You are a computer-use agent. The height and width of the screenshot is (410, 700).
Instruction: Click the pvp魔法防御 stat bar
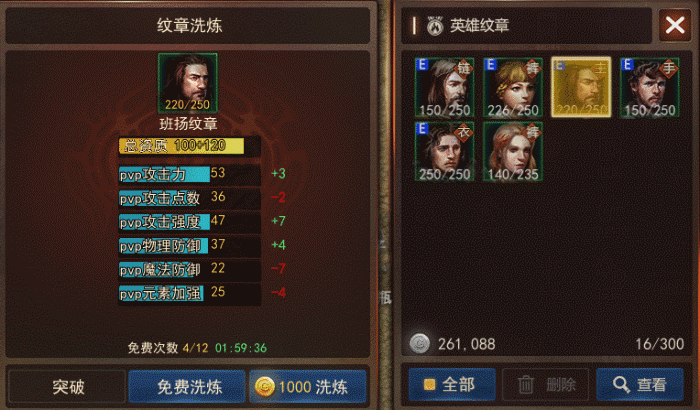click(x=189, y=269)
